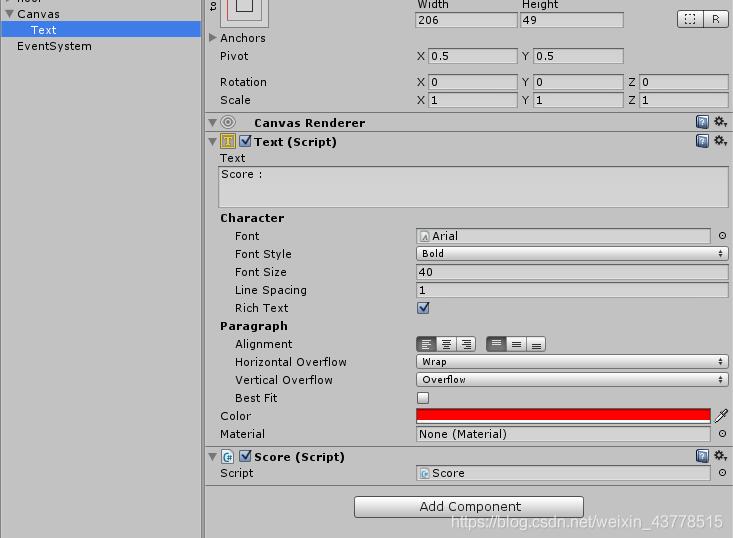Pick color with the eyedropper icon
The image size is (733, 538).
[721, 415]
